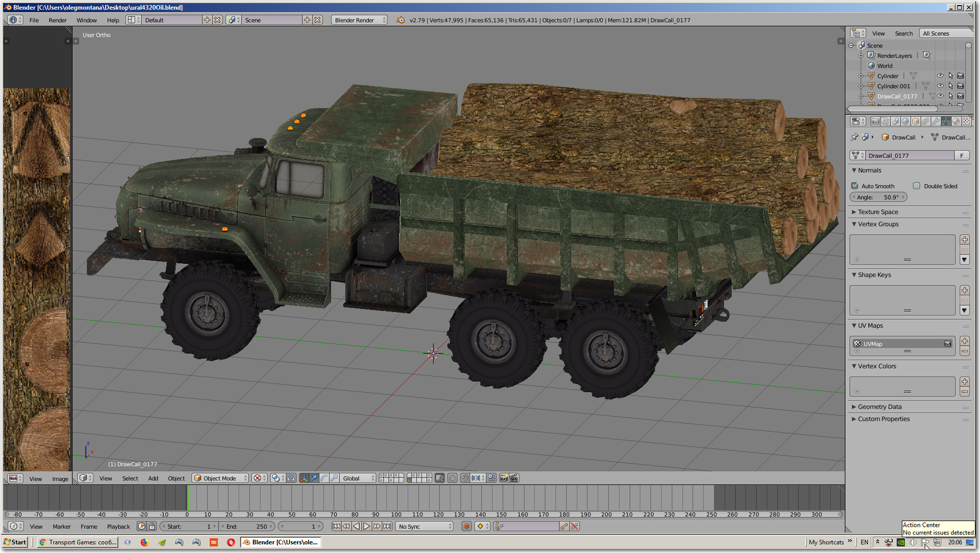Jump to timeline end frame
Viewport: 980px width, 553px height.
click(387, 526)
